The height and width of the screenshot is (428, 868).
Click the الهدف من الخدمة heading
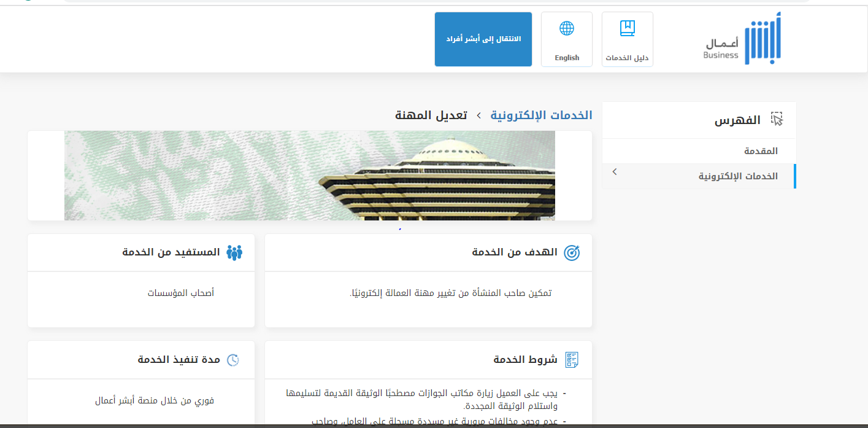pyautogui.click(x=515, y=252)
